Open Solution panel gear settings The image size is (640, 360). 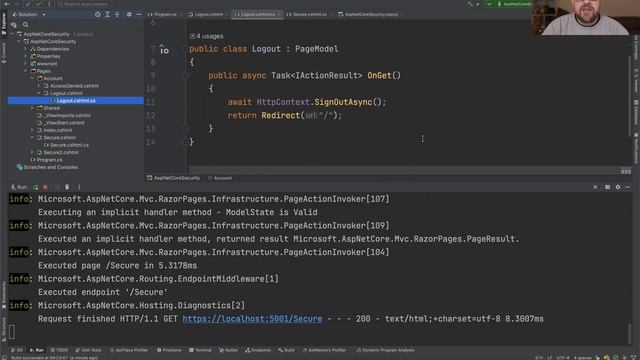(129, 14)
